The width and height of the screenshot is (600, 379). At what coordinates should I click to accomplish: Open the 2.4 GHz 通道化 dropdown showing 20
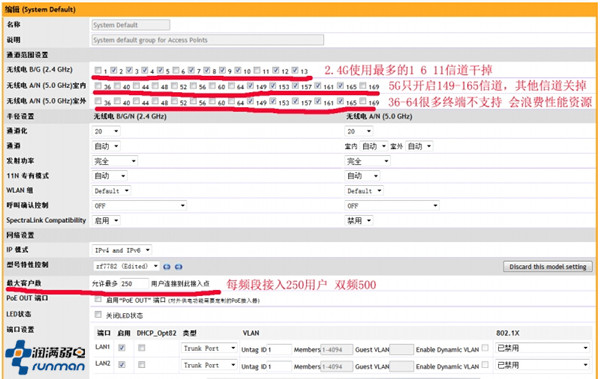click(106, 131)
